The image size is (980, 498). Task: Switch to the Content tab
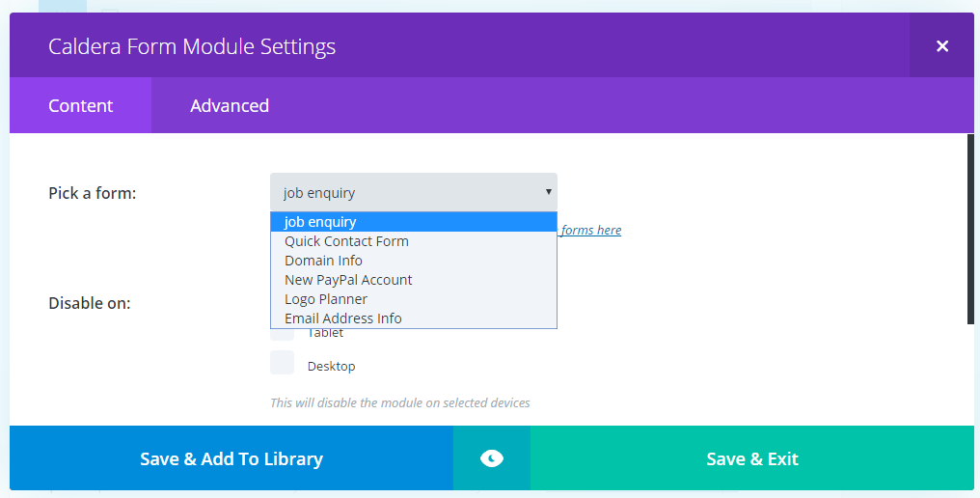pyautogui.click(x=81, y=105)
